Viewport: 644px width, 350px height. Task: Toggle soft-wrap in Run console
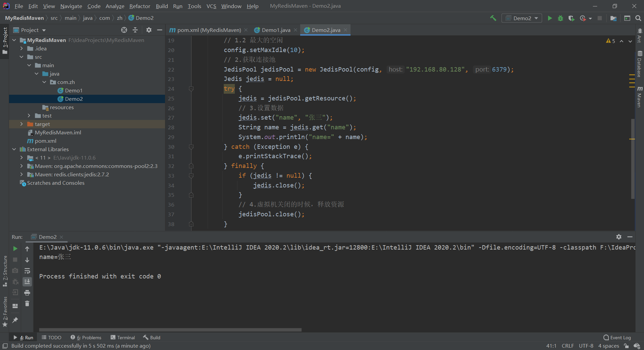[27, 271]
